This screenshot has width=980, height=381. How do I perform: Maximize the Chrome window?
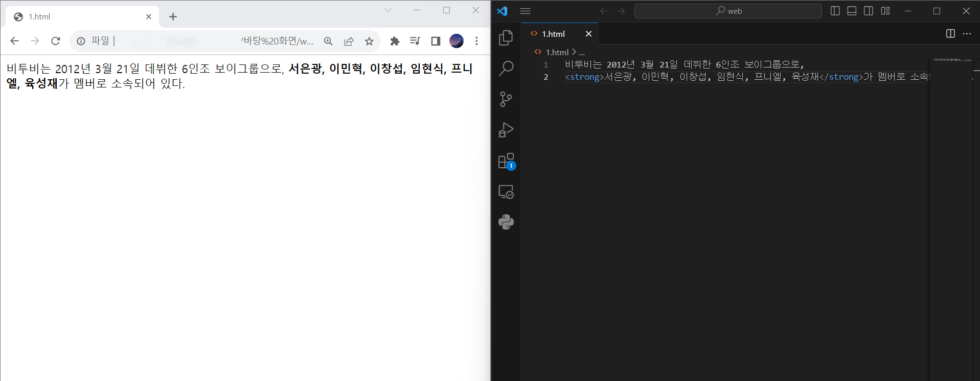[446, 10]
